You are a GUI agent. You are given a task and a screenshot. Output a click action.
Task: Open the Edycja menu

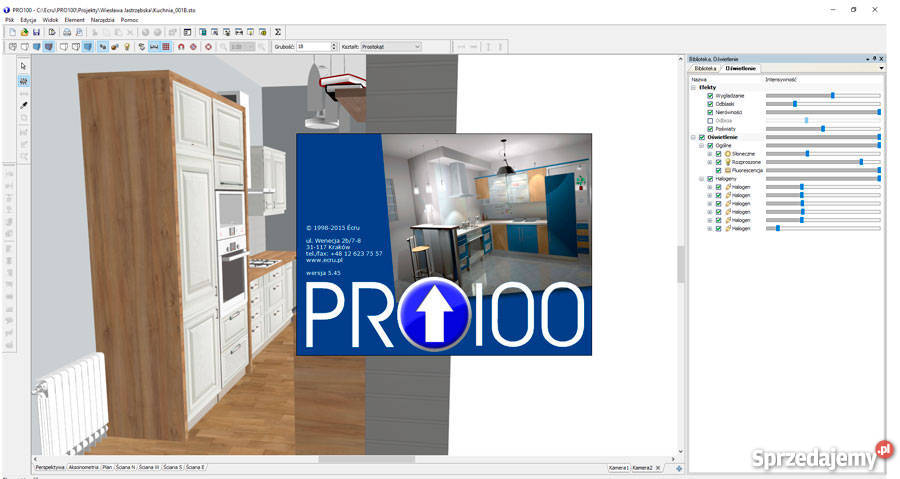point(28,20)
